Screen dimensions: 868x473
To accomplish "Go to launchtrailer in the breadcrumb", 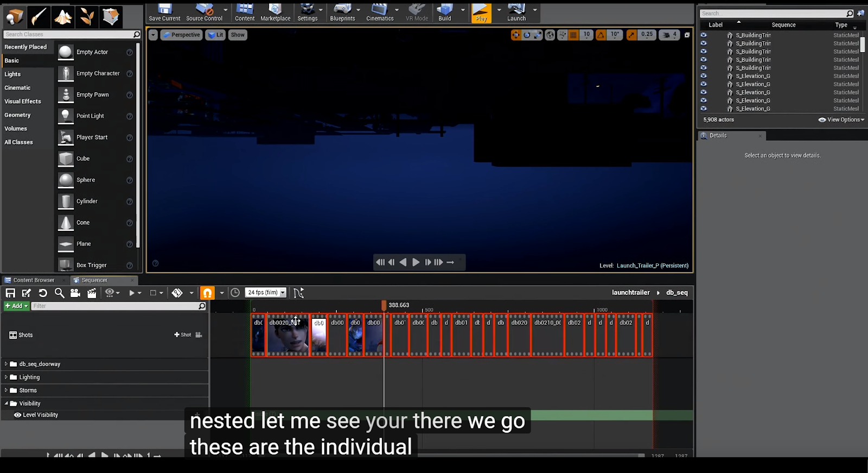I will click(630, 293).
